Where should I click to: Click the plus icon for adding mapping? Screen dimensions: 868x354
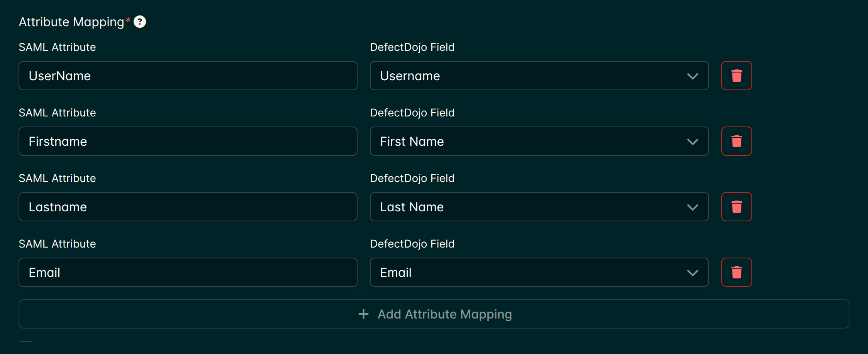[363, 314]
